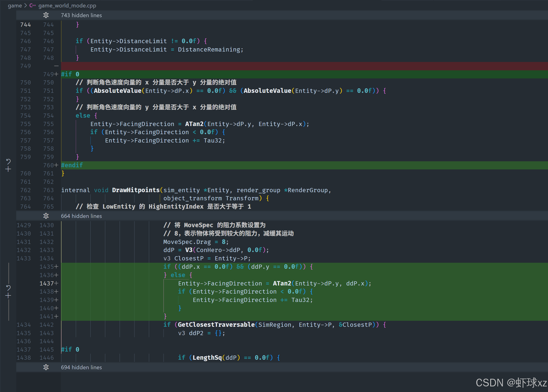Click the GetClosestTraversable function call
548x392 pixels.
pyautogui.click(x=216, y=325)
